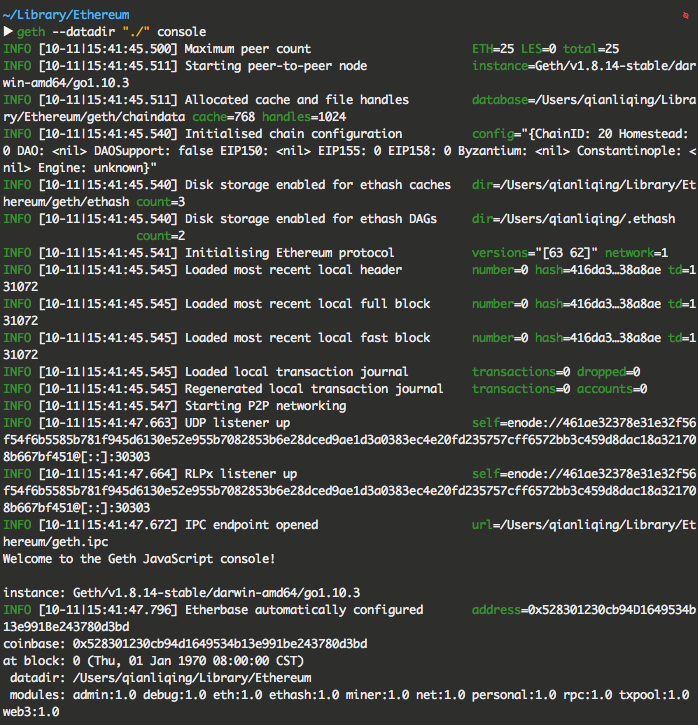Click the 15:41:47.663 timestamp
The height and width of the screenshot is (725, 698).
point(129,423)
